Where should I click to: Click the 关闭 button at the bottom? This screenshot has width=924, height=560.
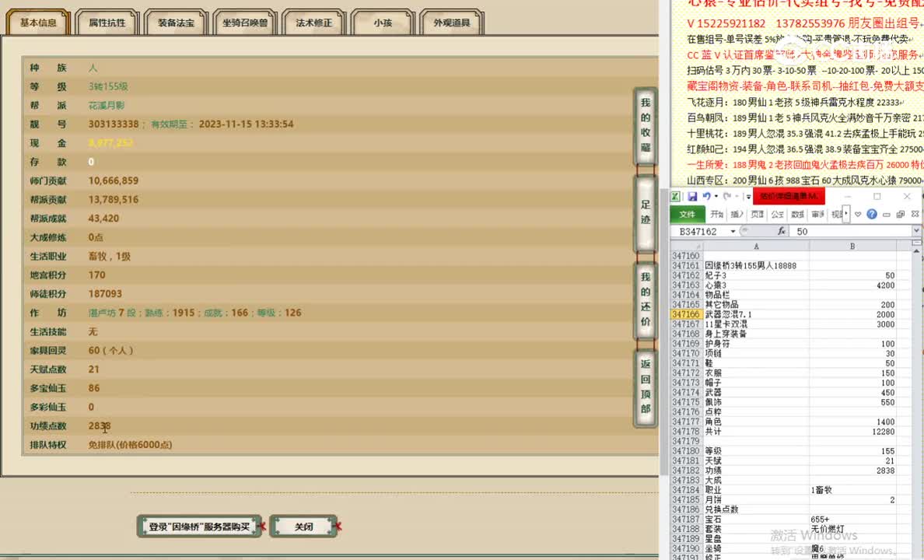tap(303, 526)
